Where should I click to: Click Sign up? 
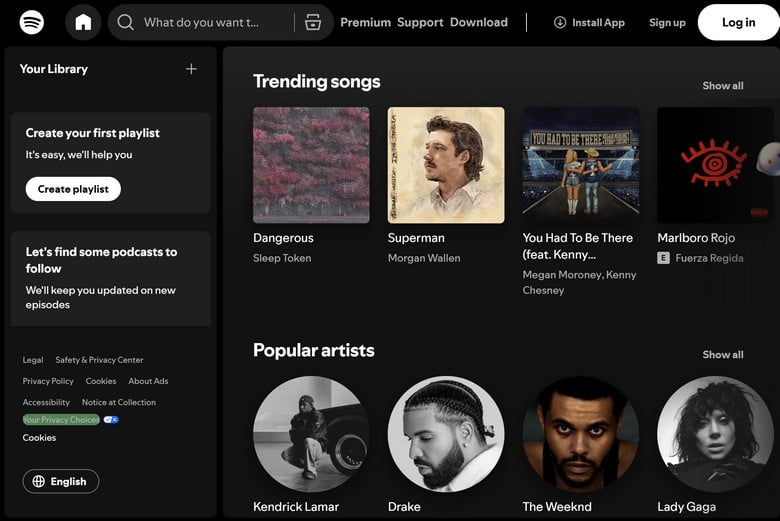[667, 22]
